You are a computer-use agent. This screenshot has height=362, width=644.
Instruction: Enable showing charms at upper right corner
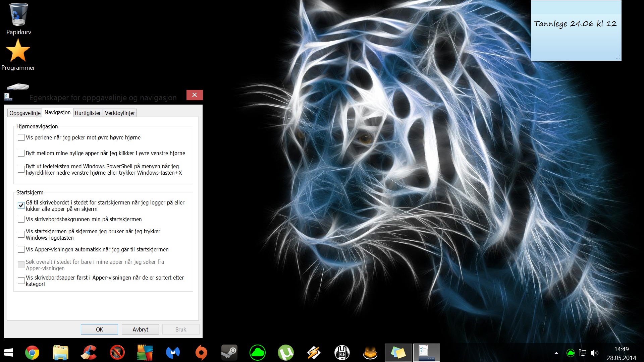[x=21, y=137]
